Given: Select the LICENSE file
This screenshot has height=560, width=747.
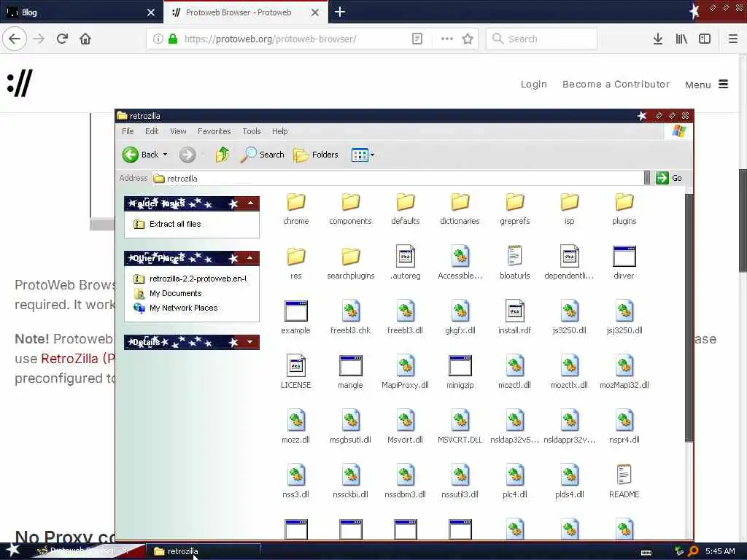Looking at the screenshot, I should [296, 371].
